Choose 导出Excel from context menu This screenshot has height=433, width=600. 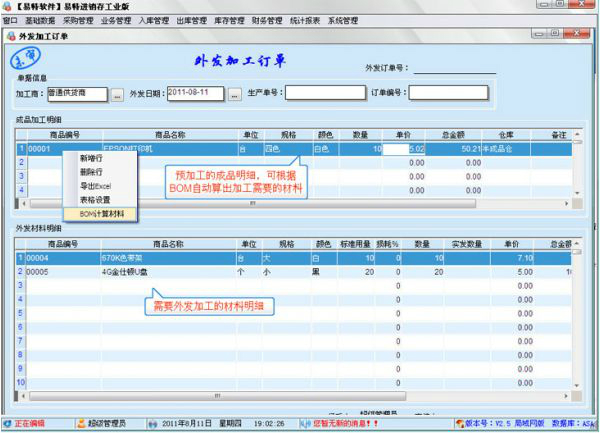click(100, 186)
